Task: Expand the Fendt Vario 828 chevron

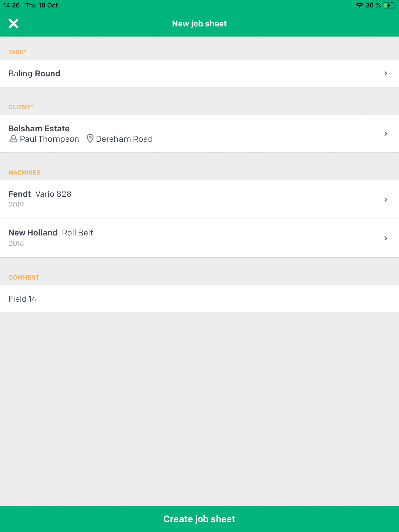Action: (x=386, y=200)
